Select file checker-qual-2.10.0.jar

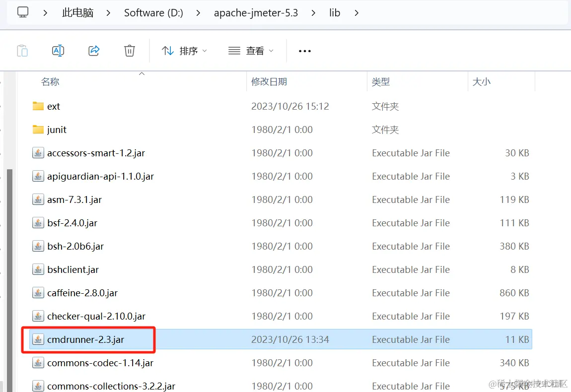96,316
